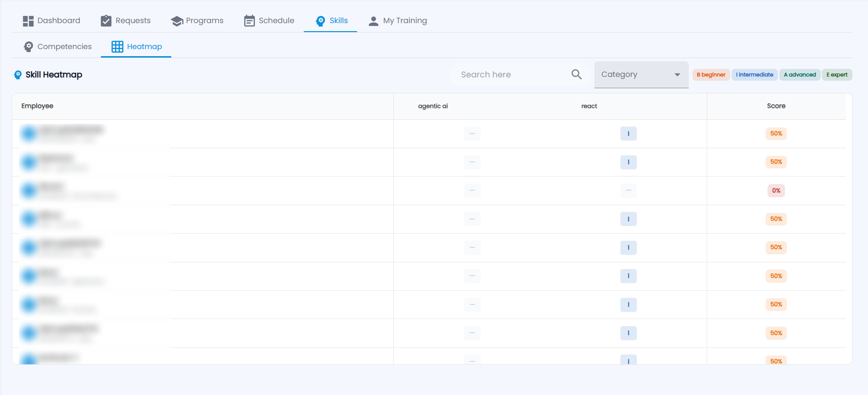Click the Dashboard grid icon

(x=28, y=21)
